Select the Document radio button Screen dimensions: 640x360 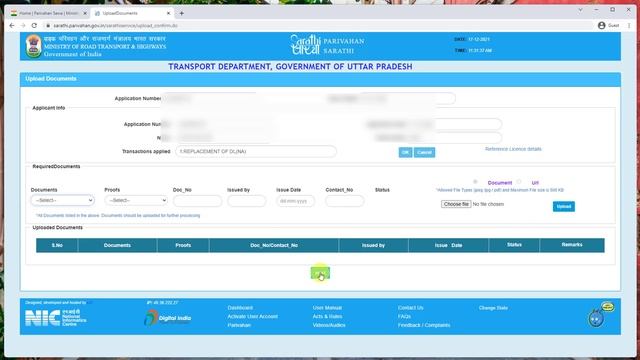475,182
